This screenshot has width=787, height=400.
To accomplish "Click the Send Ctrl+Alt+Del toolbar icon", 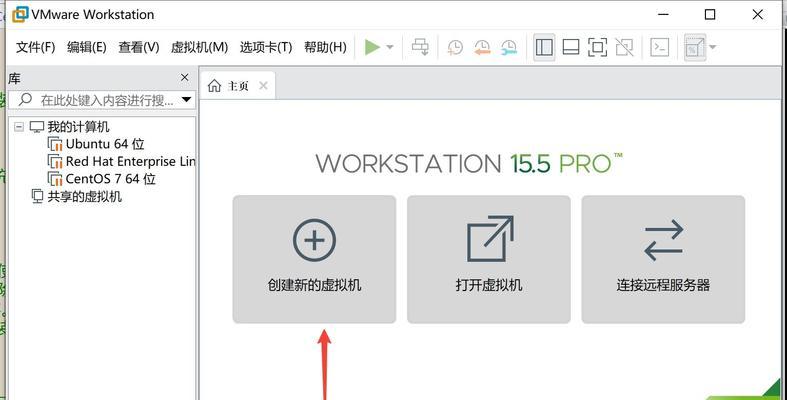I will click(x=420, y=47).
